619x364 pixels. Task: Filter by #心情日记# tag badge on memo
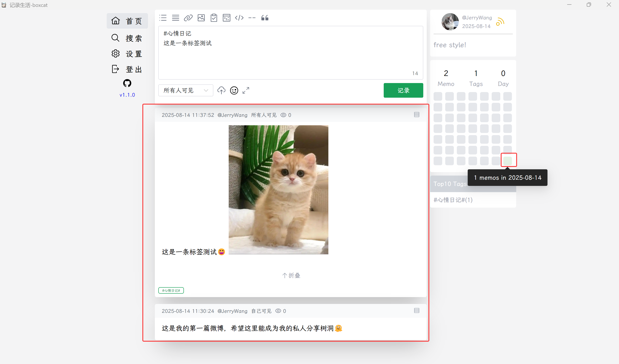click(x=171, y=290)
